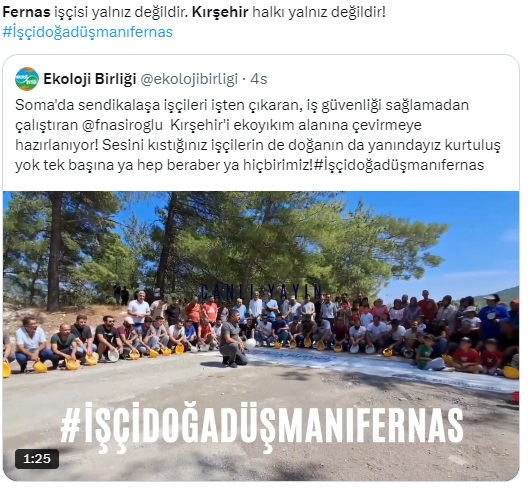Open the blue hashtag under the main tweet text
530x489 pixels.
[x=88, y=32]
